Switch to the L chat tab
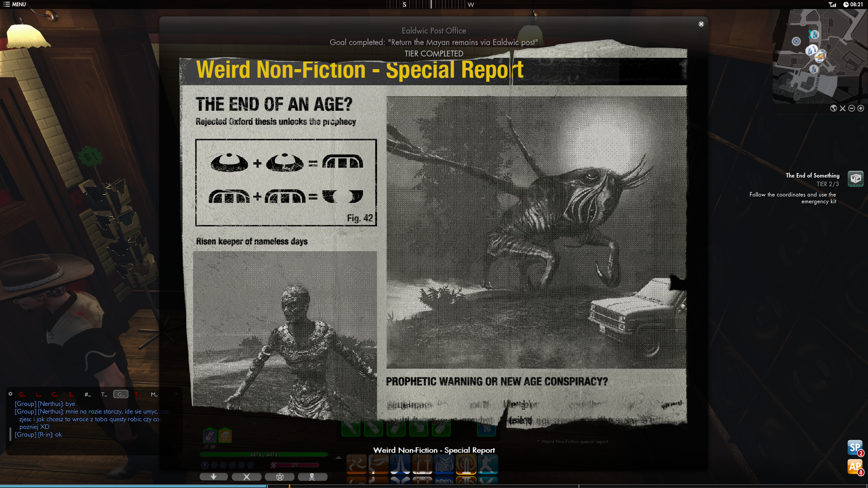This screenshot has width=868, height=488. point(39,394)
